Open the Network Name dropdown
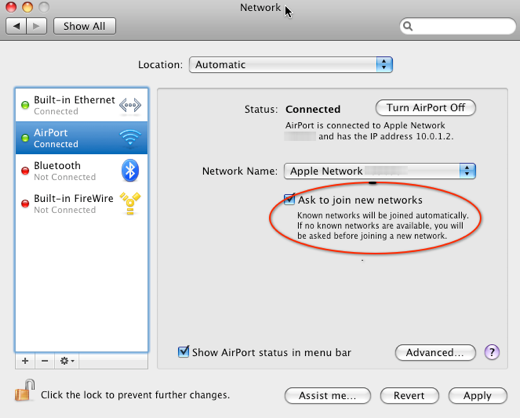Screen dimensions: 520x418 pyautogui.click(x=380, y=171)
